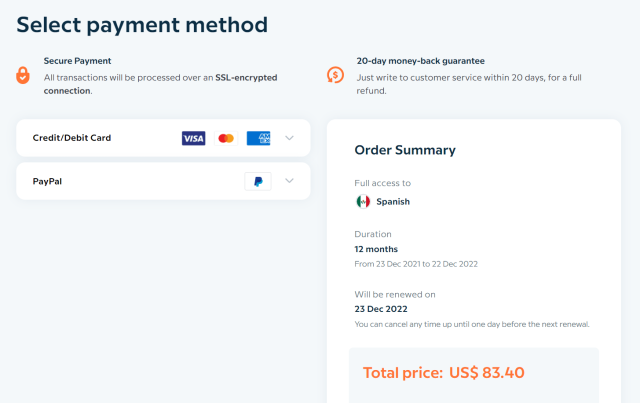Click the Visa card logo
Viewport: 640px width, 403px height.
tap(193, 138)
